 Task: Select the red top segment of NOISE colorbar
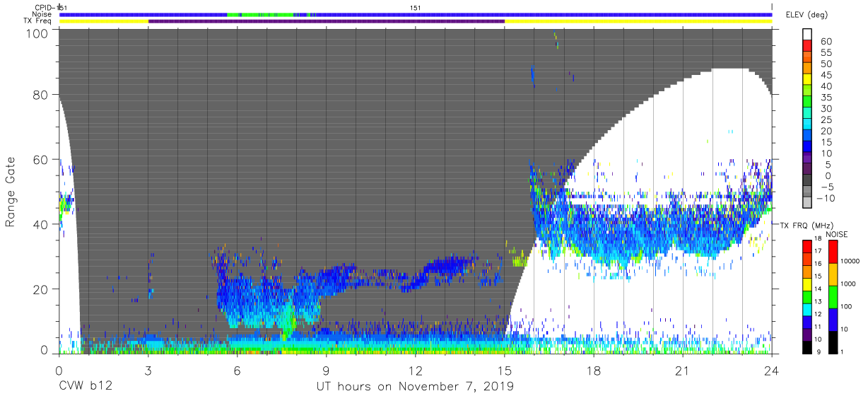[x=832, y=252]
